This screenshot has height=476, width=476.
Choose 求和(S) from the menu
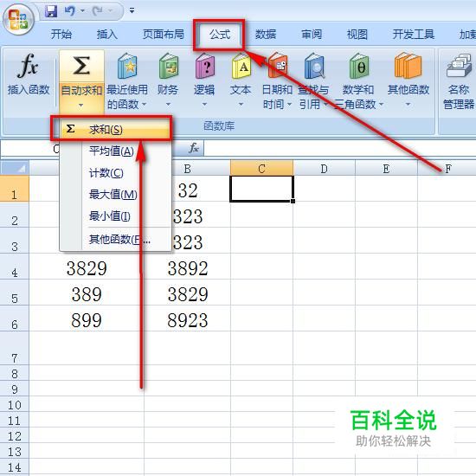coord(115,129)
